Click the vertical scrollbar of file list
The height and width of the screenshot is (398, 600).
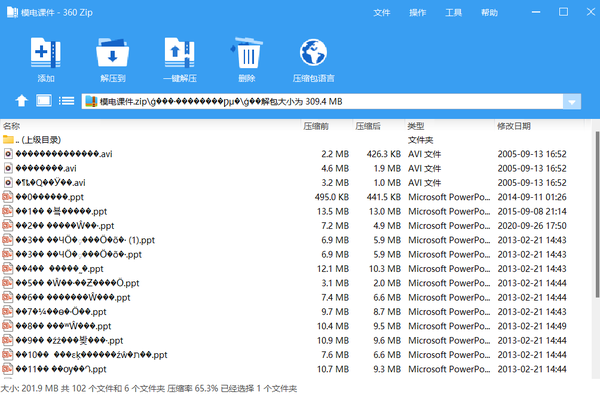coord(597,214)
